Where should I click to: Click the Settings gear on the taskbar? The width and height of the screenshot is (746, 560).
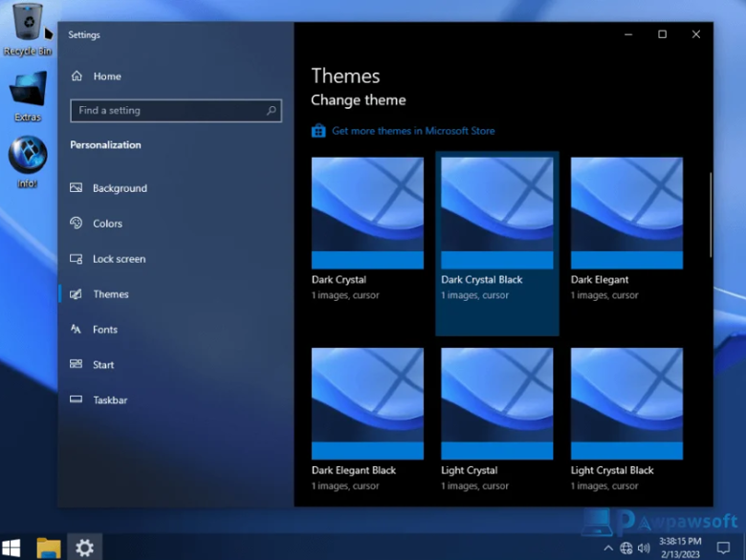[84, 548]
